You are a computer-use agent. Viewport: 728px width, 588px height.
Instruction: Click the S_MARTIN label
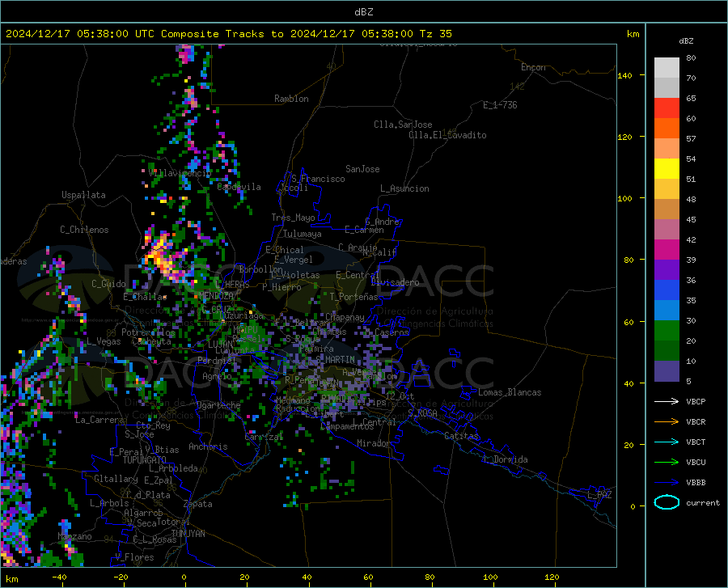(335, 360)
